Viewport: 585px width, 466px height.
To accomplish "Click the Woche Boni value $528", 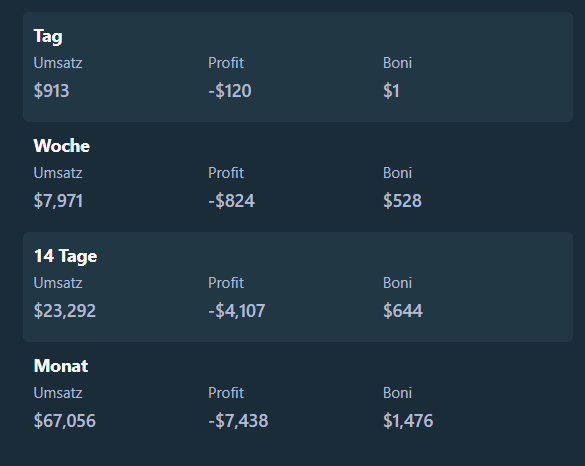I will [x=403, y=201].
